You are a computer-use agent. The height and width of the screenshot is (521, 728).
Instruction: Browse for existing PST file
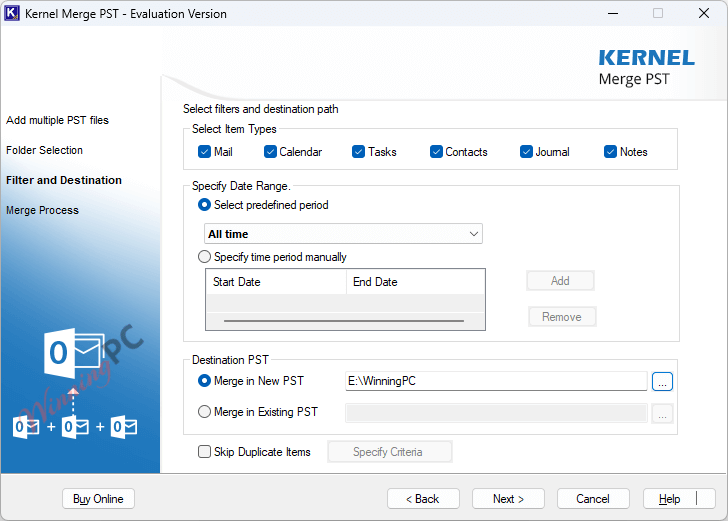click(662, 413)
